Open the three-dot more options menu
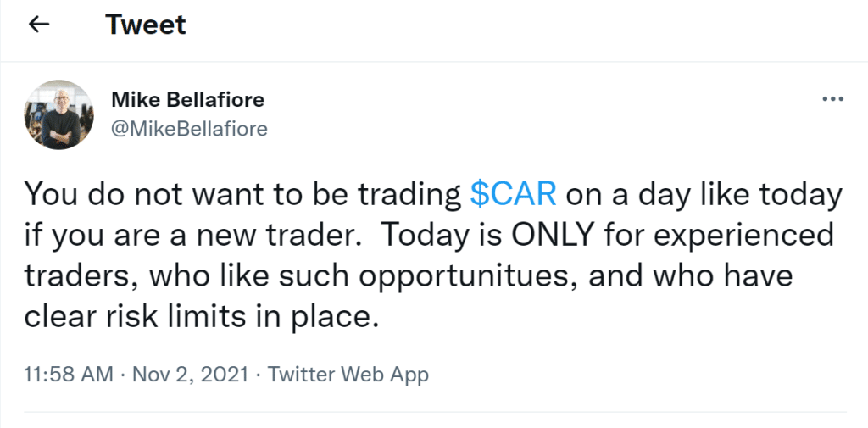Viewport: 868px width, 428px height. pos(833,100)
